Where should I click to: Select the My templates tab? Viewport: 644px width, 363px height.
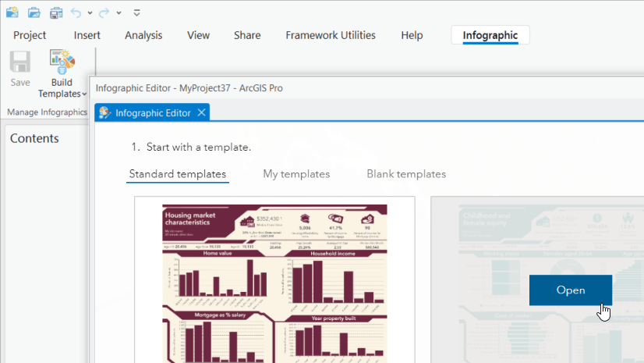tap(296, 174)
